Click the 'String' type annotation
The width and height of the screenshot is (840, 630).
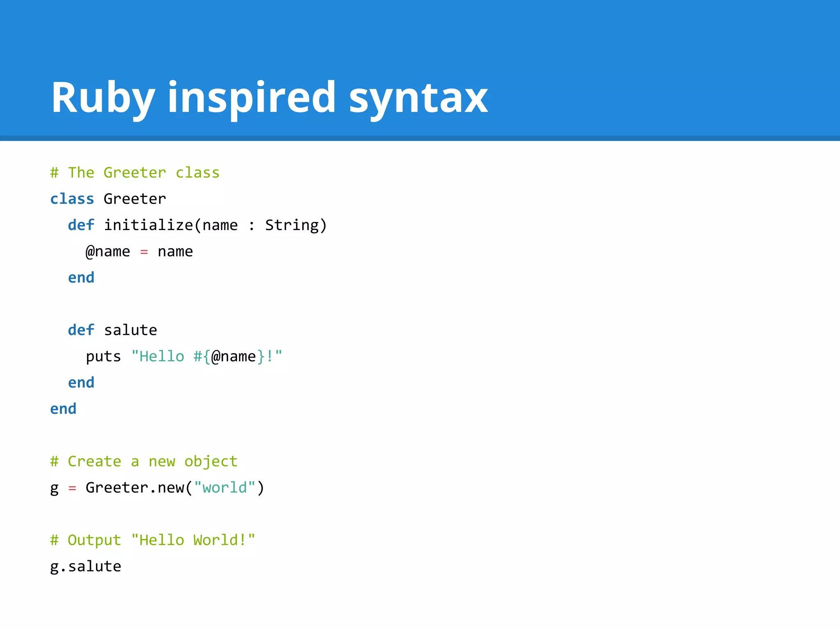click(292, 225)
